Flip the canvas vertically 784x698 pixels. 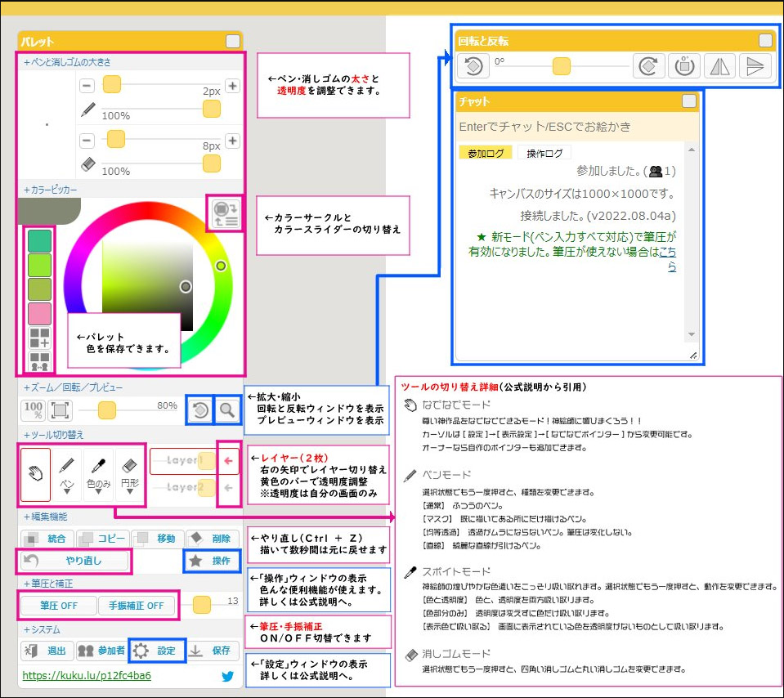coord(755,66)
